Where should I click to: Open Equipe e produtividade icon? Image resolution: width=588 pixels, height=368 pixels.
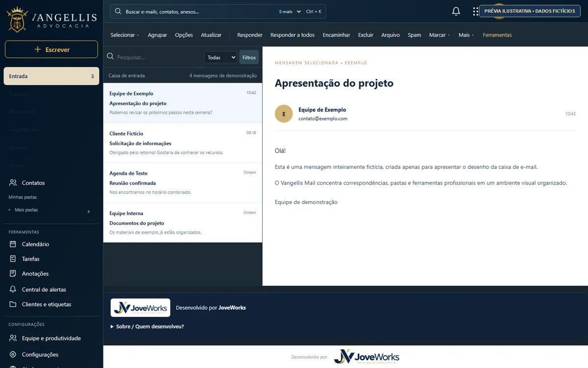(13, 338)
